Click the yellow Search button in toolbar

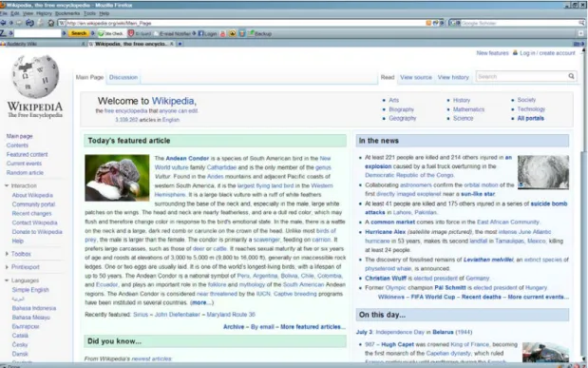pyautogui.click(x=79, y=33)
